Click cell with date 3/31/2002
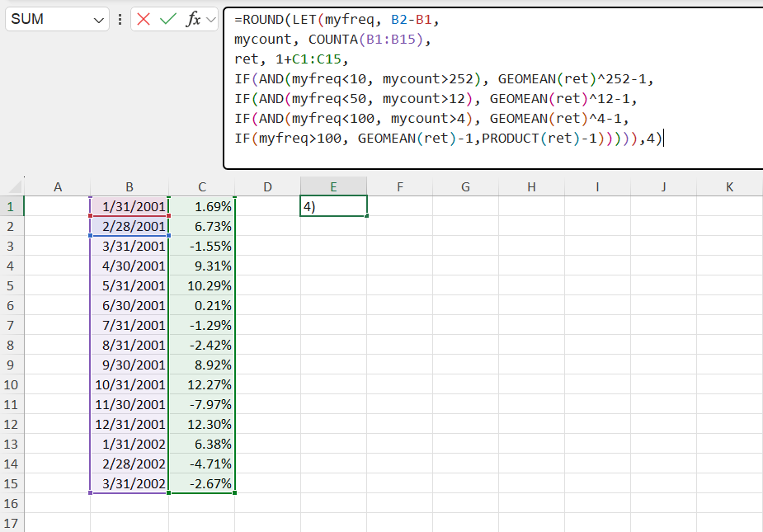 [130, 483]
